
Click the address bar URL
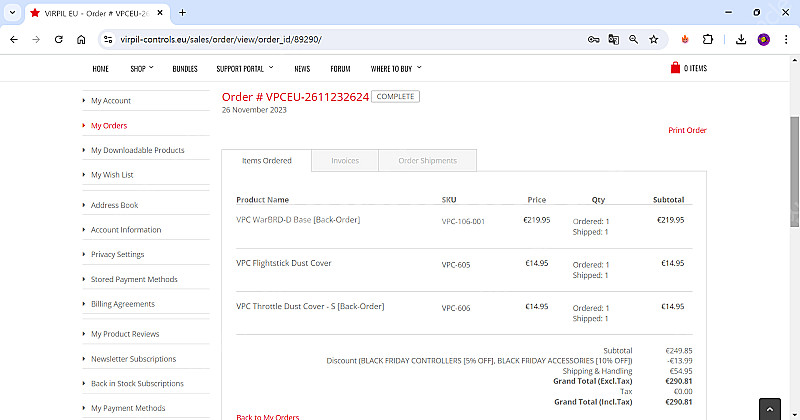click(x=221, y=39)
